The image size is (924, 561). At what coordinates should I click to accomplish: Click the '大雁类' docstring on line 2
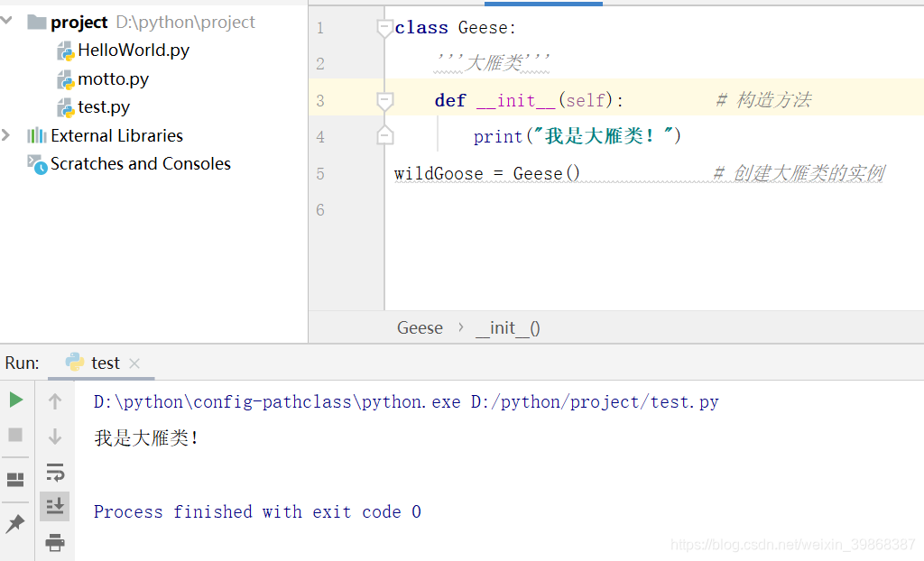coord(492,62)
